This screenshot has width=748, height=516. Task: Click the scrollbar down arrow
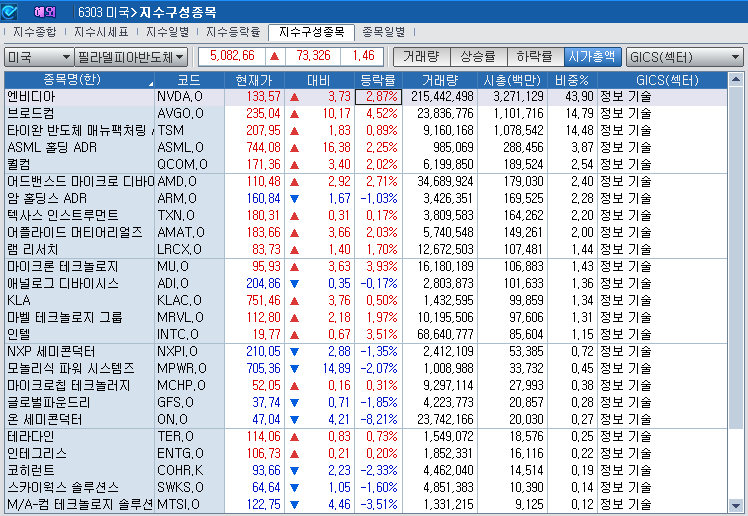736,506
